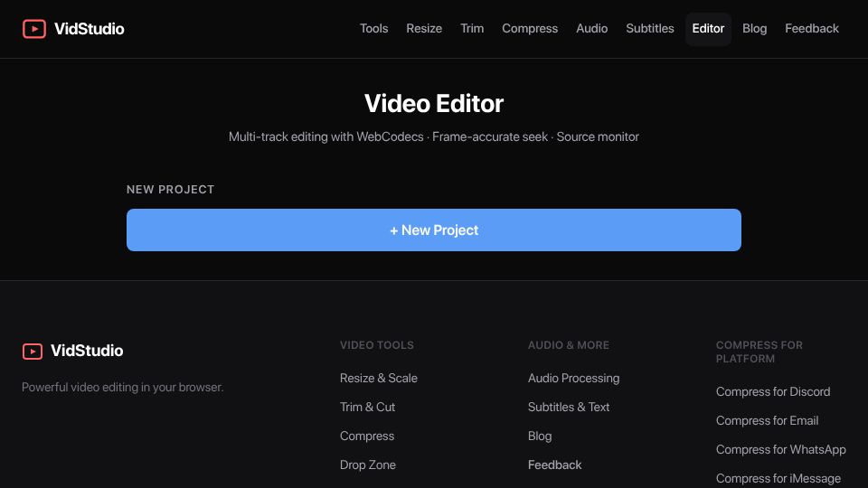Screen dimensions: 868x488
Task: Open the Resize & Scale footer link
Action: (x=379, y=378)
